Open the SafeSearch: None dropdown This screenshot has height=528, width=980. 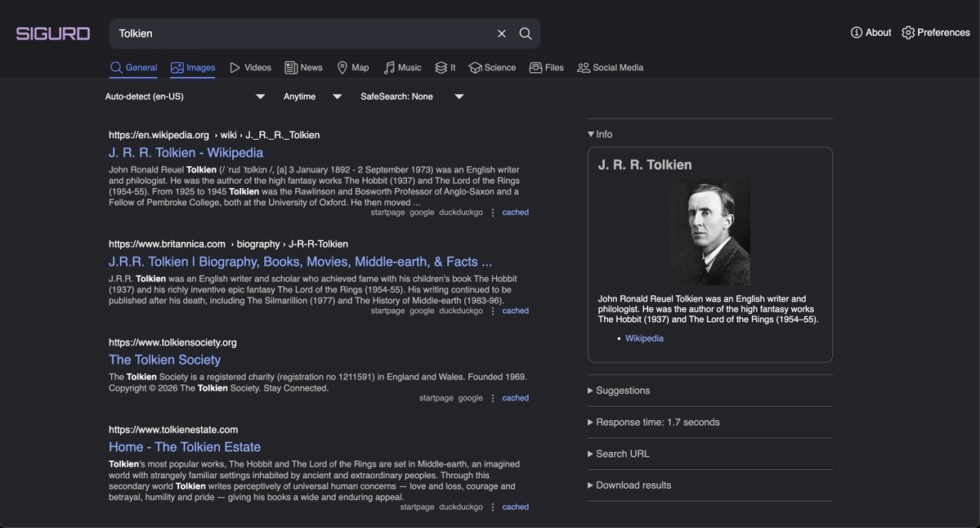coord(412,96)
